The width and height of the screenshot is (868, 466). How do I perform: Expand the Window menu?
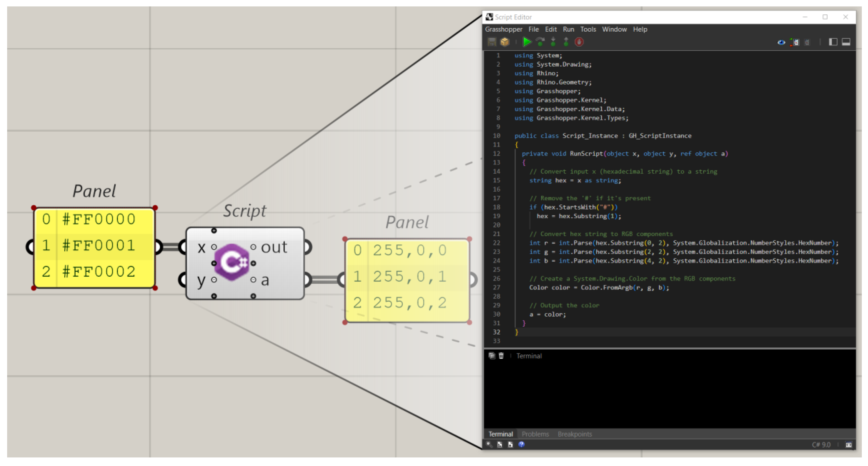pos(614,29)
